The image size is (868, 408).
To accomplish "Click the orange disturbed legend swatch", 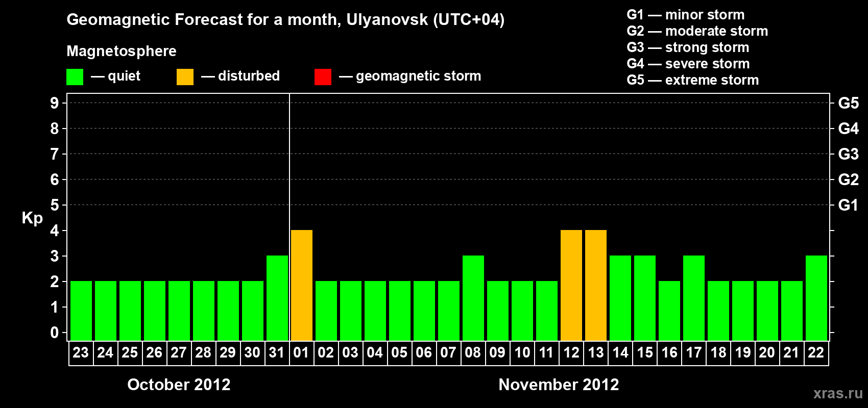I will point(185,77).
